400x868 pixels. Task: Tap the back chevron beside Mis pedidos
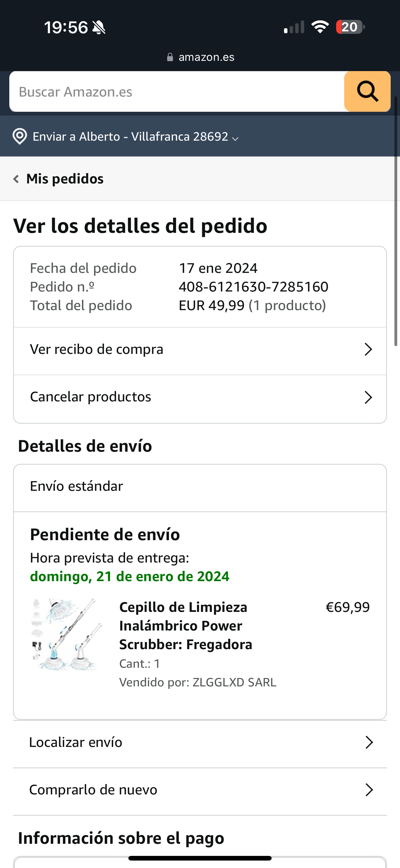(x=16, y=179)
